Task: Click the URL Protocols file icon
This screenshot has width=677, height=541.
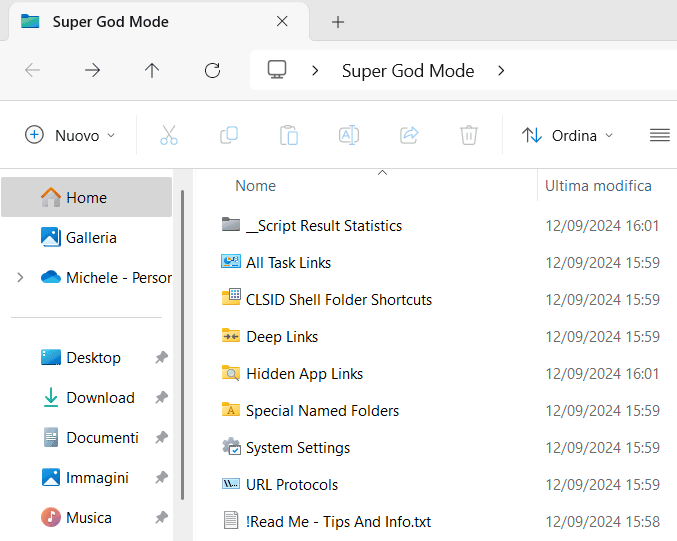Action: (x=231, y=484)
